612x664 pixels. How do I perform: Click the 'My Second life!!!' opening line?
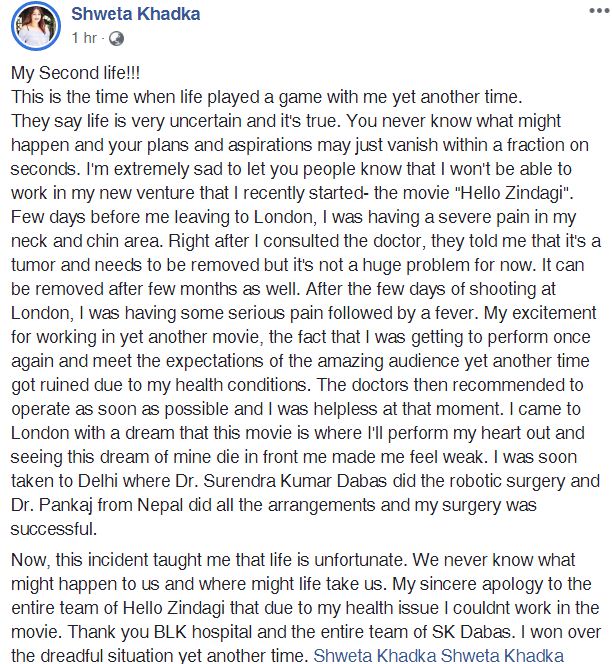click(x=75, y=73)
